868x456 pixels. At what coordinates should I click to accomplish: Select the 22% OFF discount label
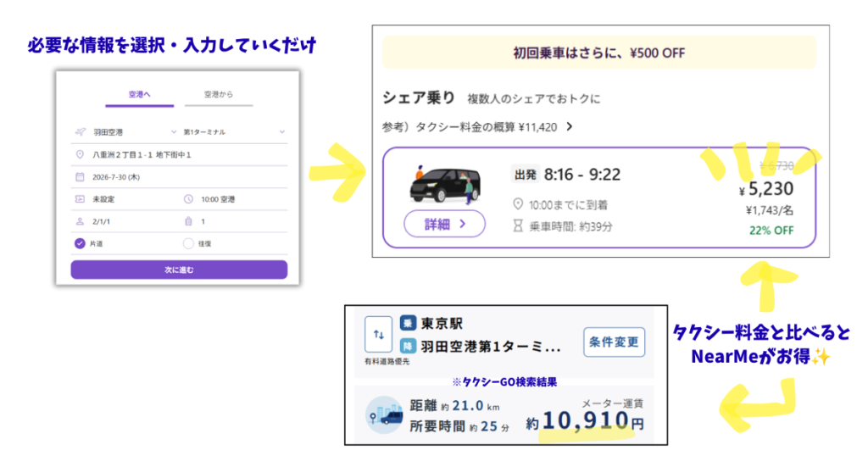pyautogui.click(x=771, y=231)
